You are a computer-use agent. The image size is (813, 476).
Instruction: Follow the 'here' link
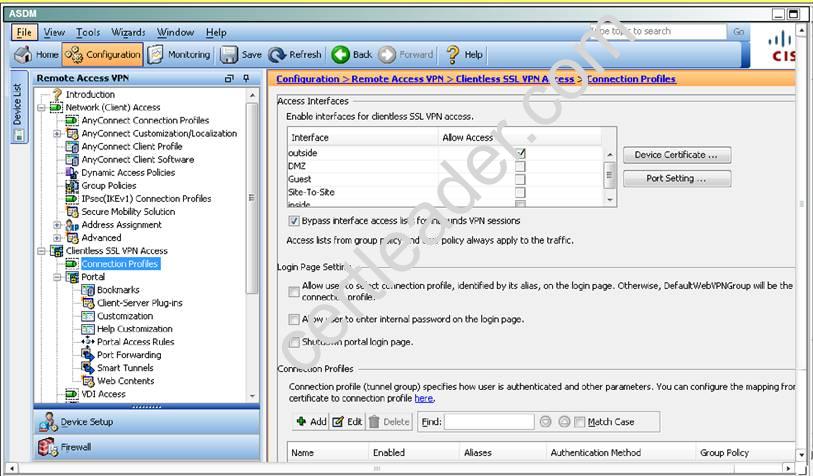[424, 398]
